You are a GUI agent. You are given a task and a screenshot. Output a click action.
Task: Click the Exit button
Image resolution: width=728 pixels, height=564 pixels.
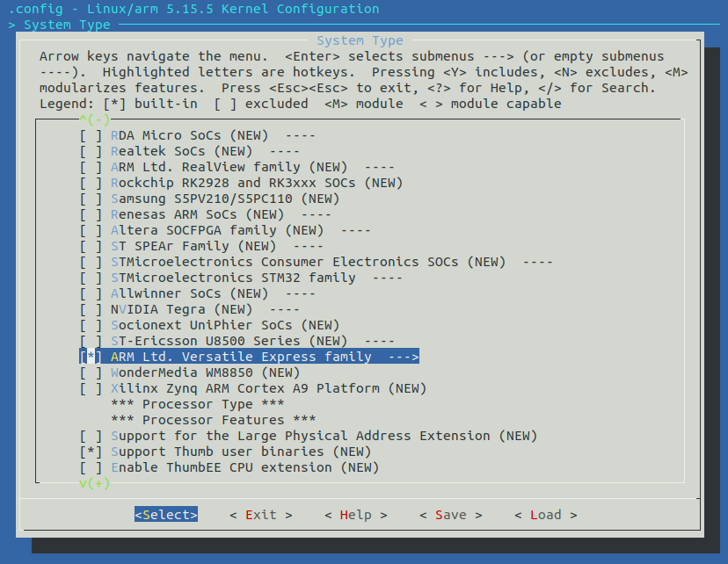coord(261,515)
